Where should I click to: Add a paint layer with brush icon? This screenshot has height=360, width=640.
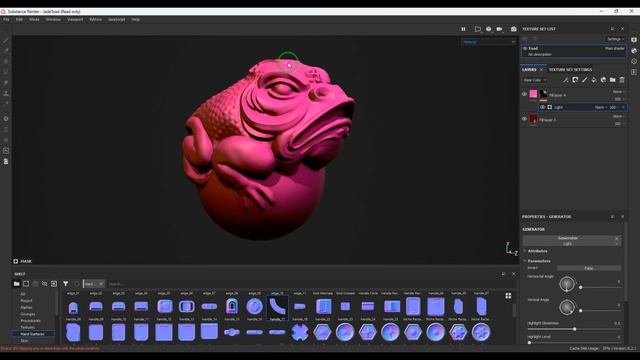pos(584,80)
